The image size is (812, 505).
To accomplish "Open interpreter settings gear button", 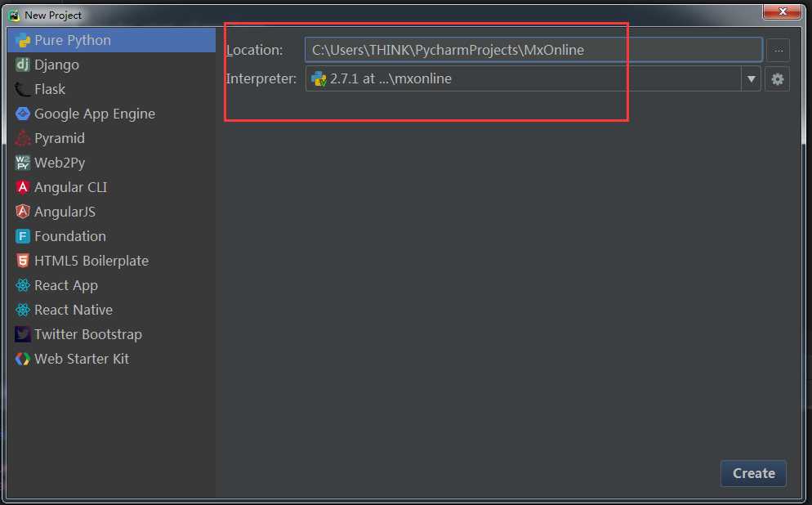I will (x=778, y=78).
